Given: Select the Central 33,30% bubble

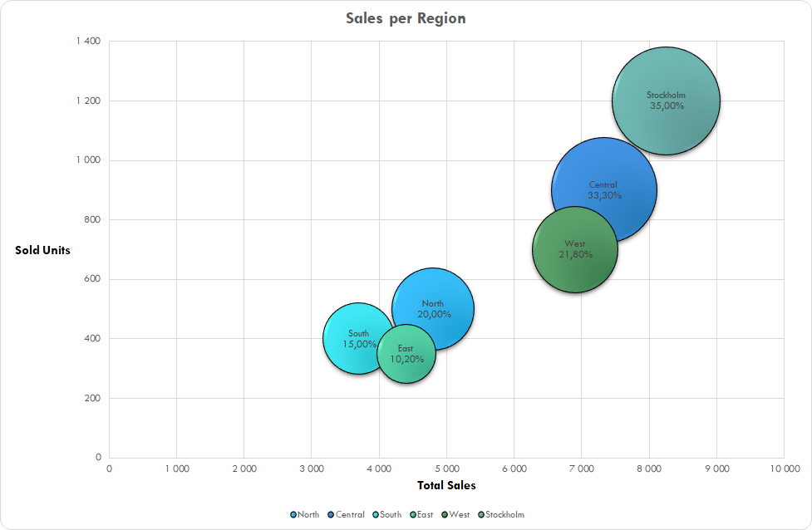Looking at the screenshot, I should (x=604, y=190).
